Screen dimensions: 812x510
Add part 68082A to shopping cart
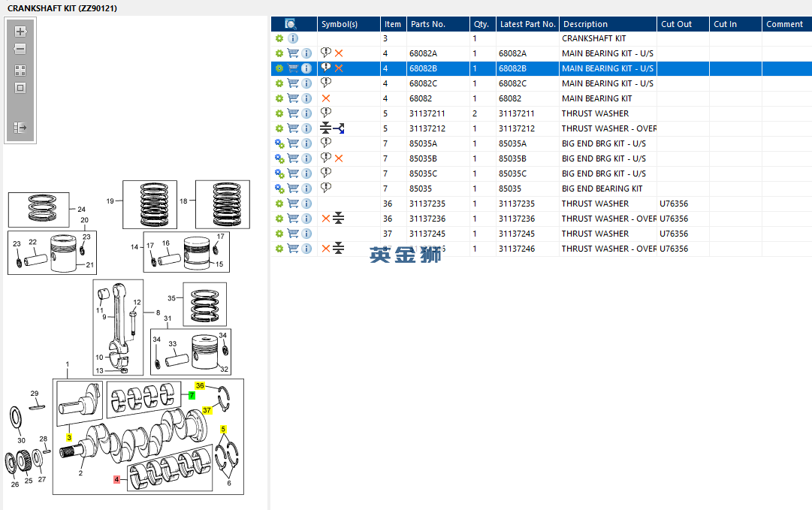point(293,53)
